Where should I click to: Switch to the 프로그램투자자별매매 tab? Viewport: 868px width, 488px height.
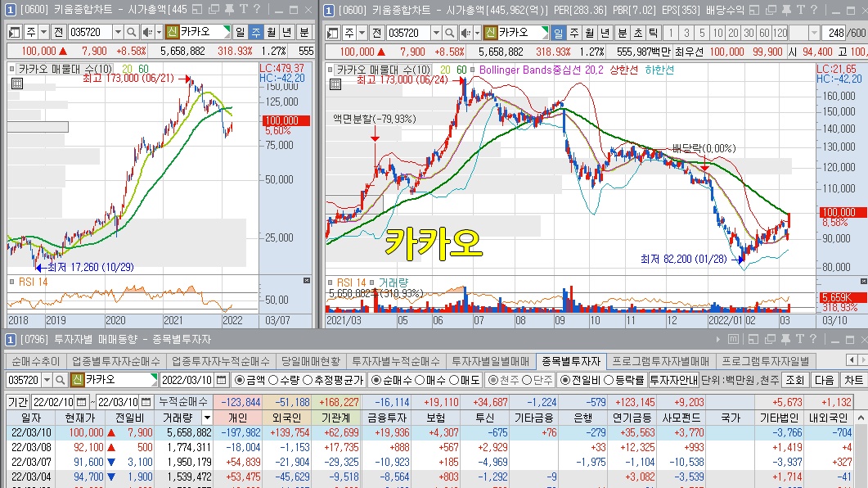pyautogui.click(x=660, y=361)
